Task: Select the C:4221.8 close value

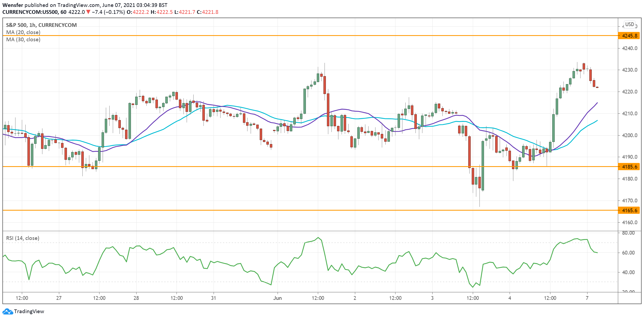Action: (210, 12)
